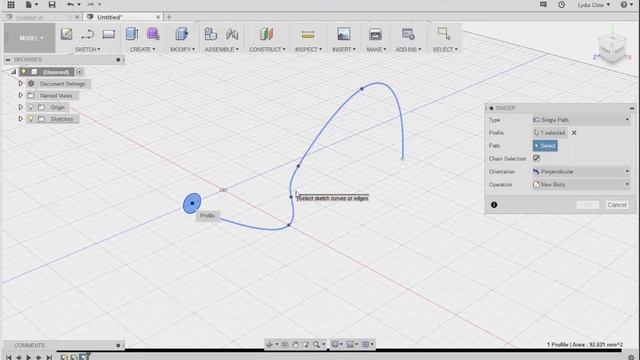Image resolution: width=640 pixels, height=360 pixels.
Task: Open the MODIFY menu
Action: click(x=182, y=49)
